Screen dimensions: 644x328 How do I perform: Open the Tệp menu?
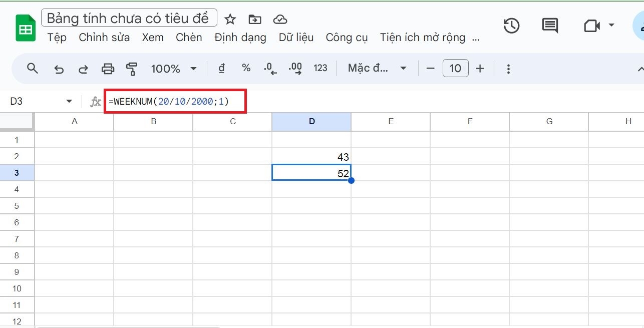(x=57, y=38)
